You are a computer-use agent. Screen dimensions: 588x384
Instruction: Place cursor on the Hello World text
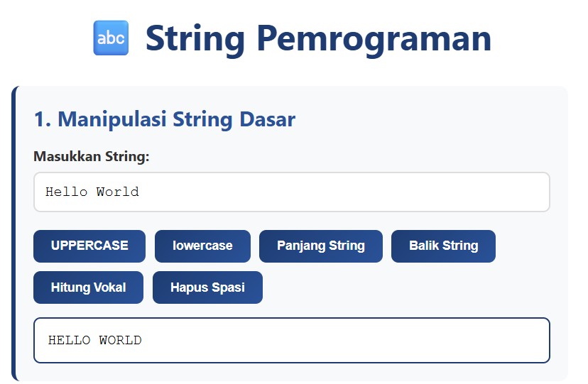92,192
